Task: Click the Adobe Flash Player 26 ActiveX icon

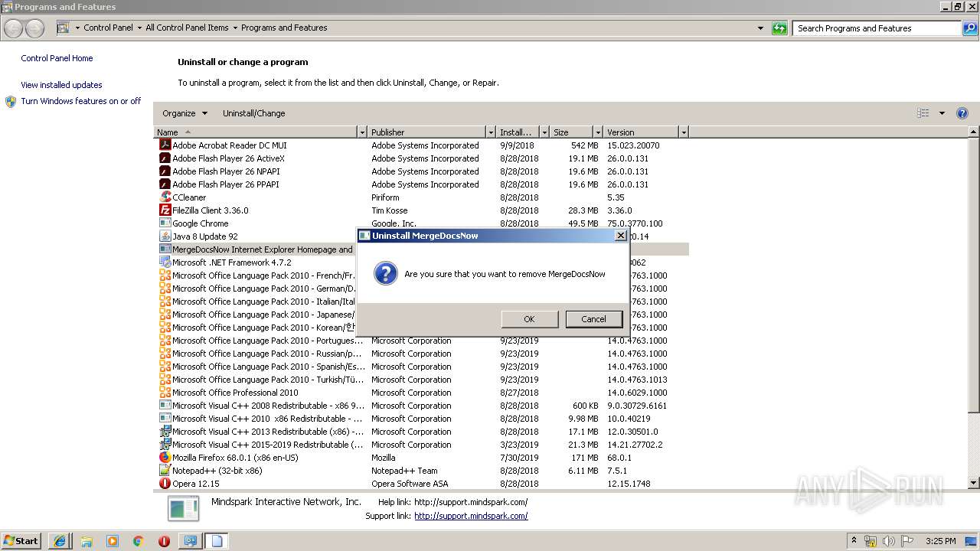Action: click(x=165, y=158)
